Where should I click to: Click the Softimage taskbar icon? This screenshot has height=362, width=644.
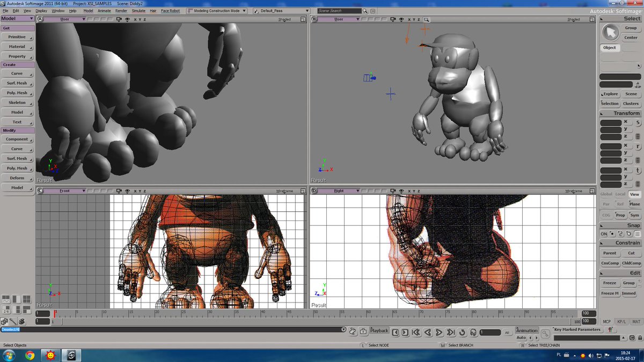click(x=70, y=355)
